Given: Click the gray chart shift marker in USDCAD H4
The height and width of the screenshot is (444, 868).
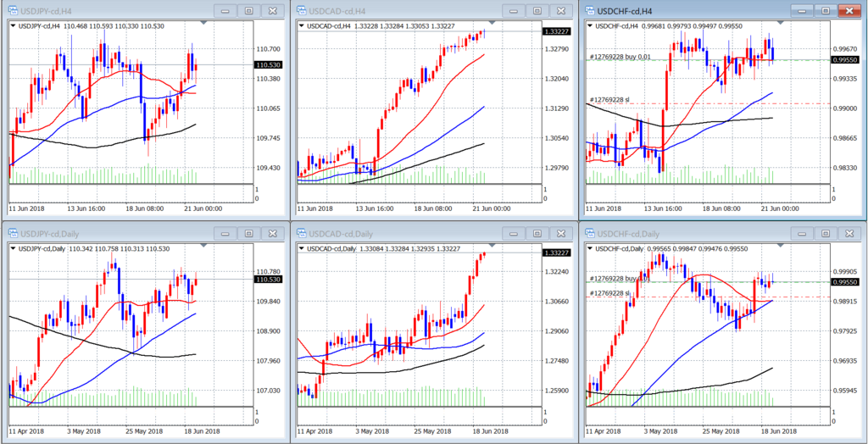Looking at the screenshot, I should (x=492, y=23).
